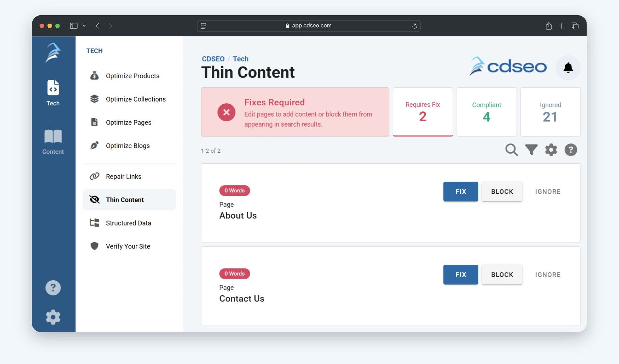
Task: Open the Content section in left rail
Action: pos(53,142)
